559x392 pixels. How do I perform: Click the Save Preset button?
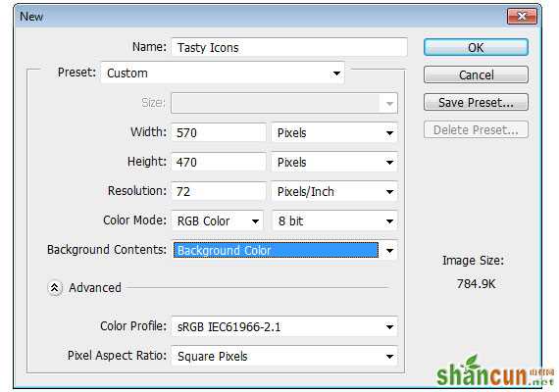click(x=476, y=102)
